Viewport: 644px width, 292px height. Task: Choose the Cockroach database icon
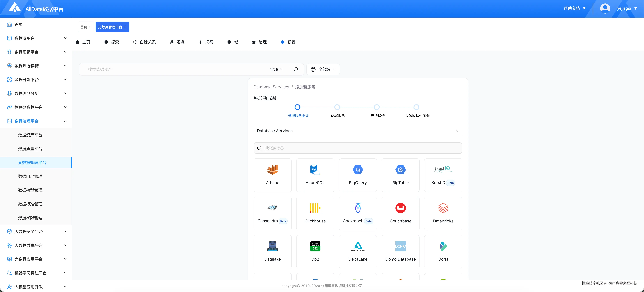click(x=358, y=208)
